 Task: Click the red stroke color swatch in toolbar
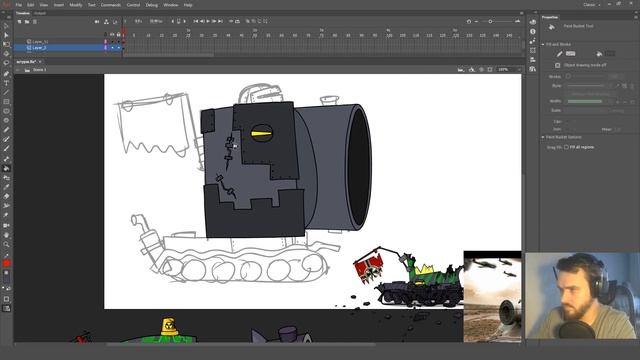6,264
